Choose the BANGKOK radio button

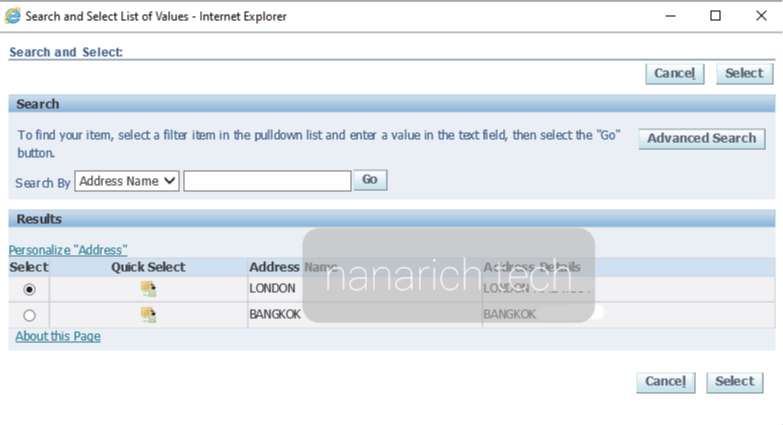[x=29, y=315]
